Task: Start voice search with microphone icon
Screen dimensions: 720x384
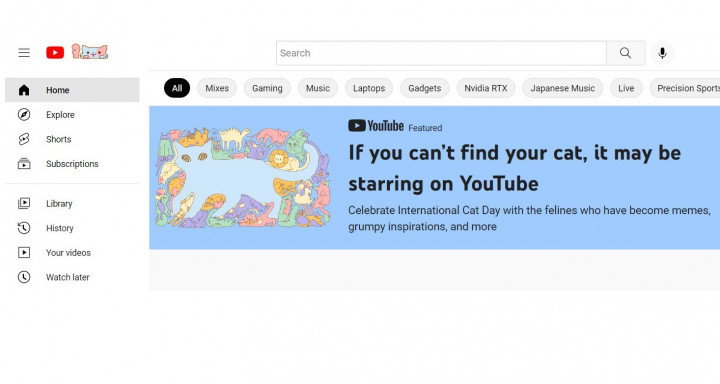Action: 662,53
